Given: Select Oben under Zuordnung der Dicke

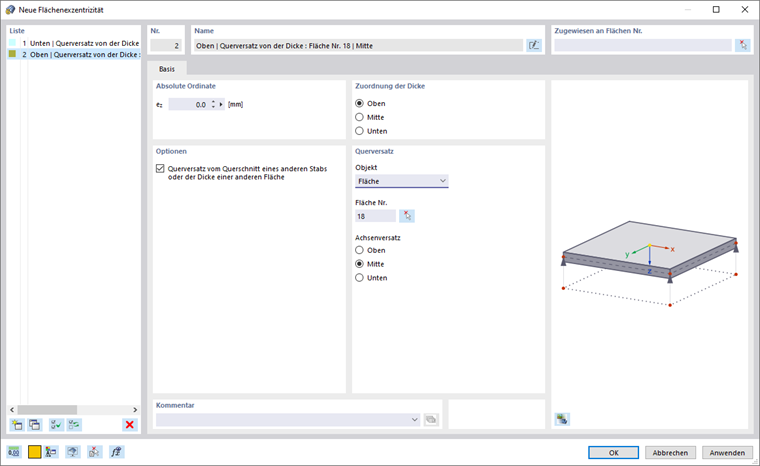Looking at the screenshot, I should [x=359, y=103].
